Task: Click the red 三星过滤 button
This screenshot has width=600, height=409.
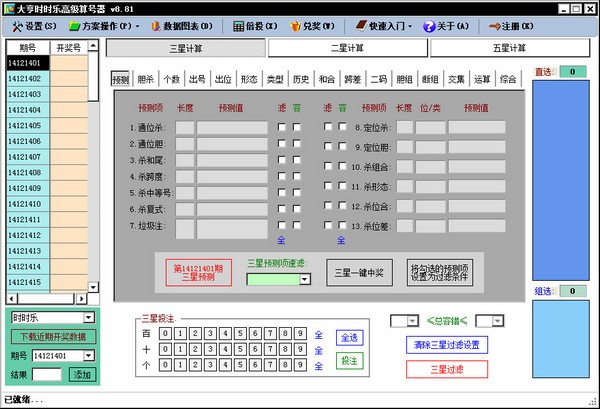Action: coord(446,369)
